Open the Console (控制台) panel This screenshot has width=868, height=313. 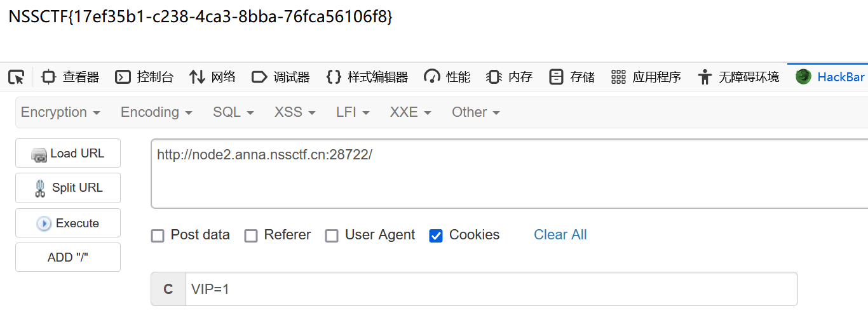144,77
